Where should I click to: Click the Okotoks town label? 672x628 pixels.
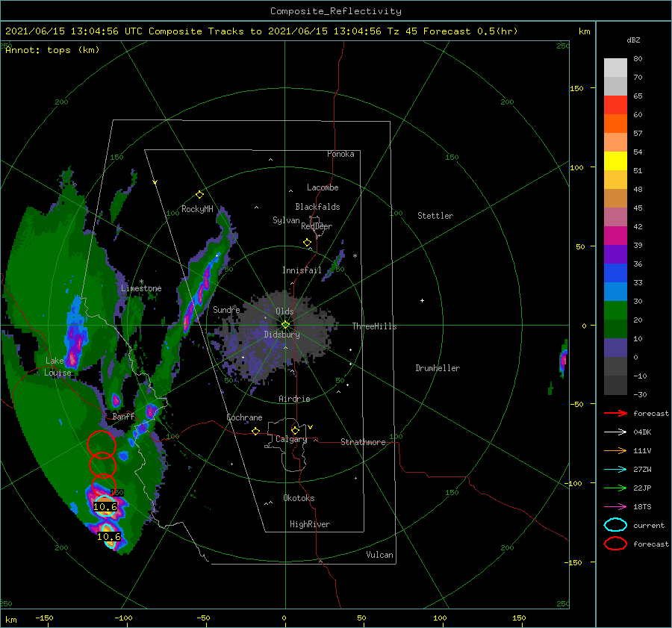(x=299, y=498)
